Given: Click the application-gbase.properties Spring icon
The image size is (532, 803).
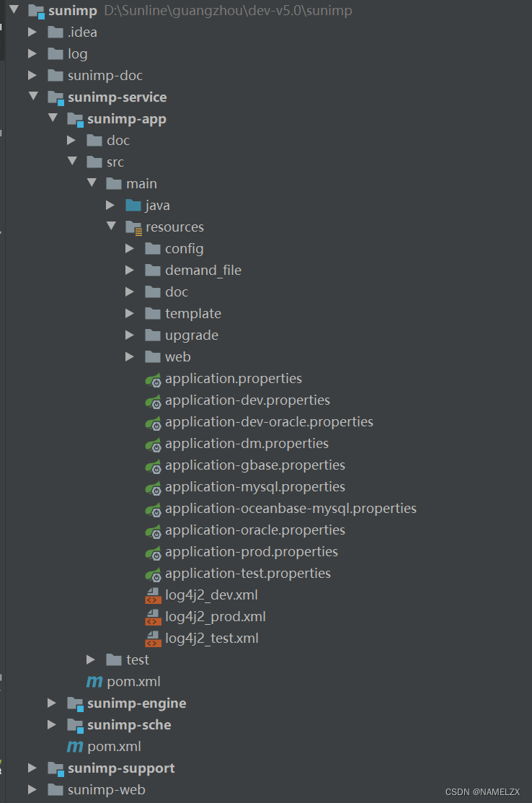Looking at the screenshot, I should coord(153,466).
